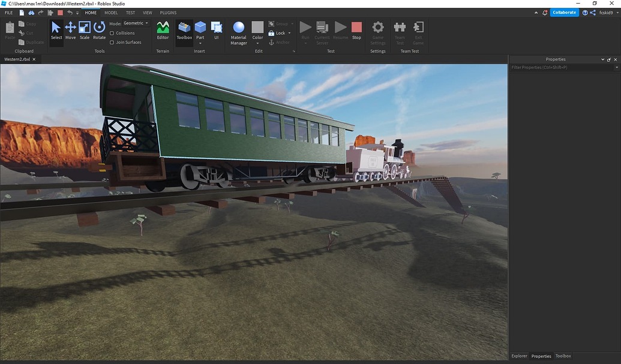Open Toolbox from Insert group
The image size is (621, 364).
pos(184,31)
